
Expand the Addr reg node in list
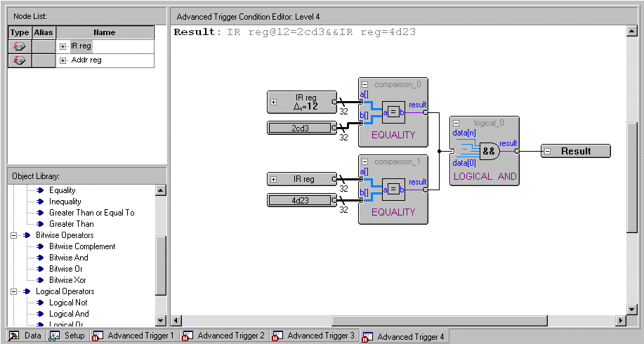click(63, 60)
